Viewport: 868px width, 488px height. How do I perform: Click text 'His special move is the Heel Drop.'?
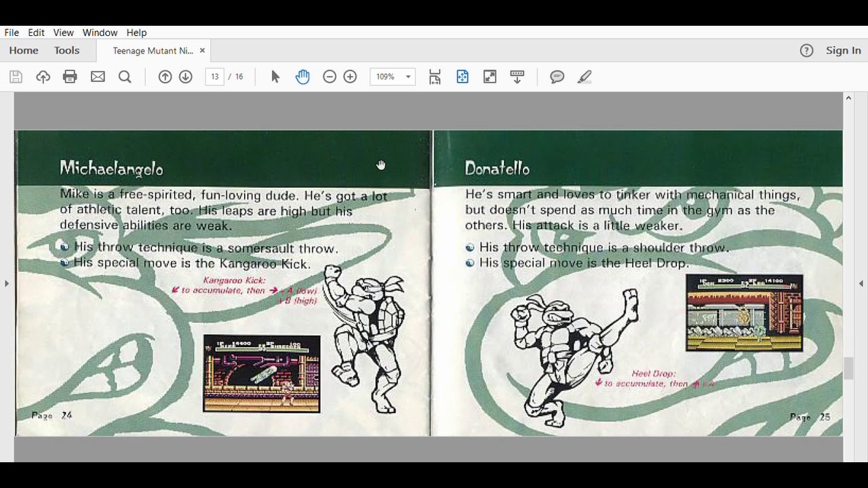(584, 263)
